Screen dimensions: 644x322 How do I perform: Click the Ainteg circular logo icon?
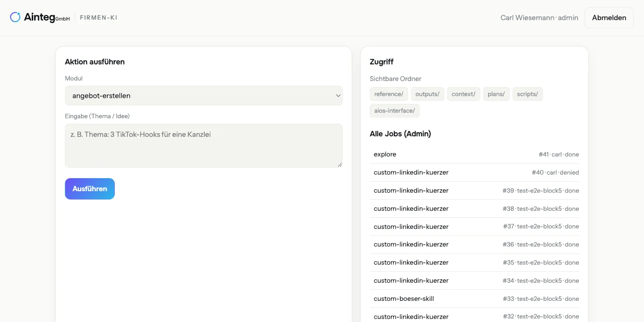[16, 17]
